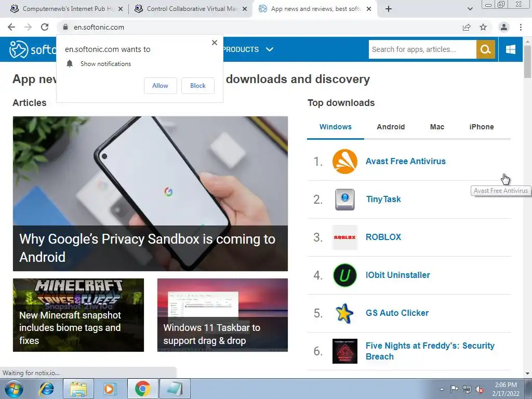
Task: Open the GS Auto Clicker link
Action: pos(397,313)
